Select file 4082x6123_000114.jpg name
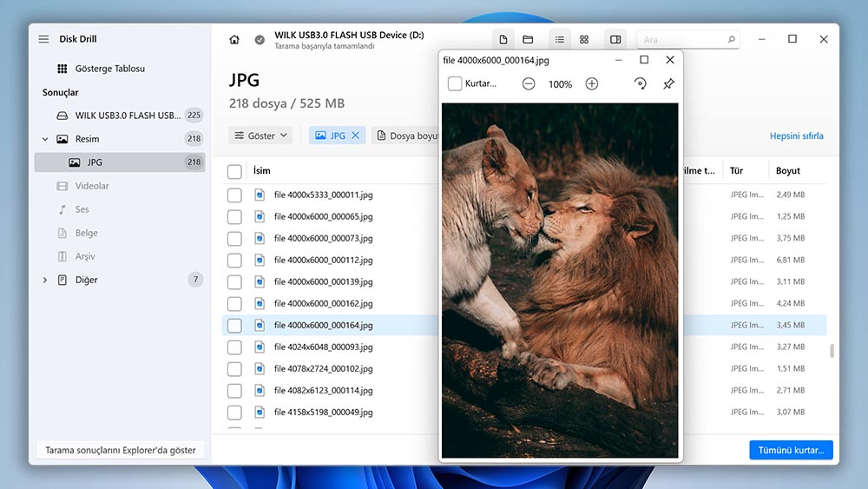868x489 pixels. tap(323, 390)
